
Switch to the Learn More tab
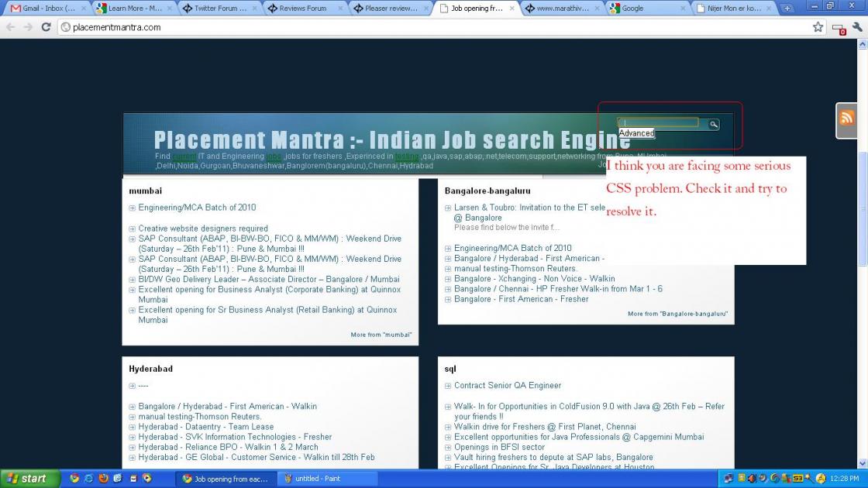pos(135,9)
